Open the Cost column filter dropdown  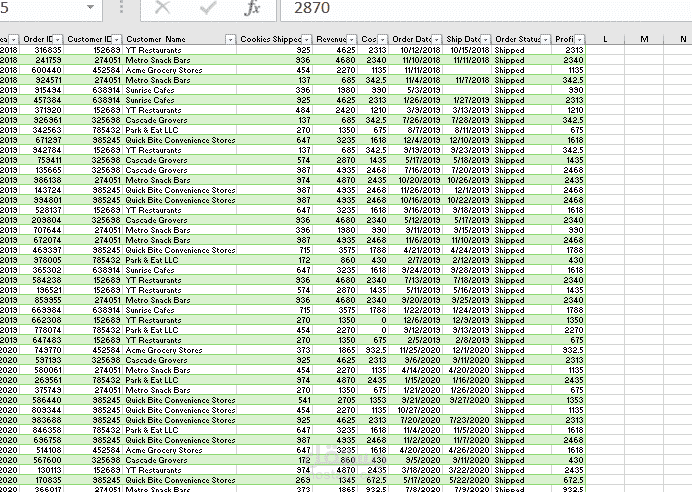click(383, 40)
